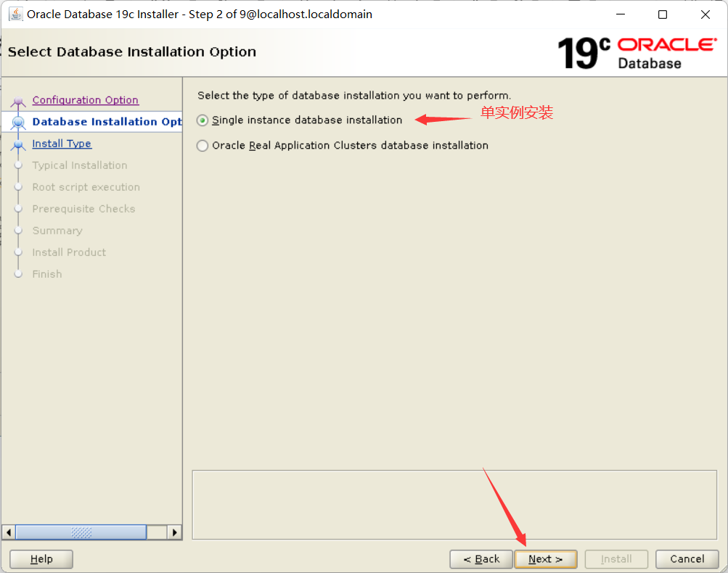
Task: Click the empty message text area
Action: click(454, 505)
